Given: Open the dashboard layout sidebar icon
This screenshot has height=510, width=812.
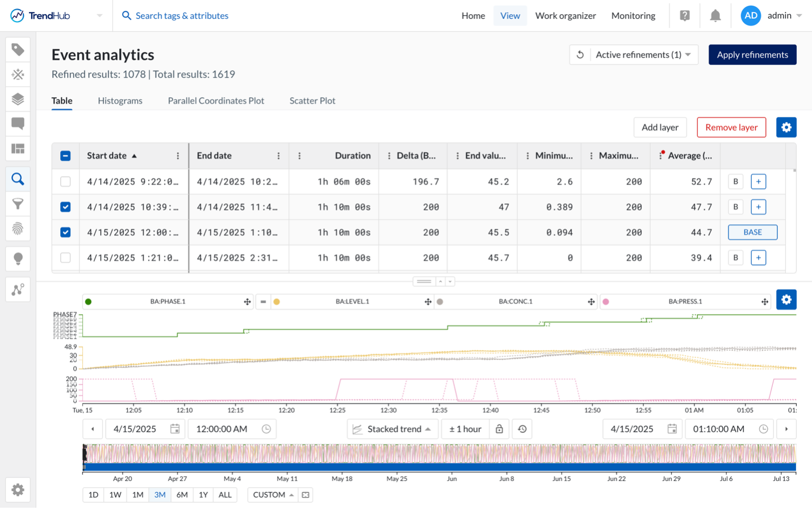Looking at the screenshot, I should pos(18,149).
